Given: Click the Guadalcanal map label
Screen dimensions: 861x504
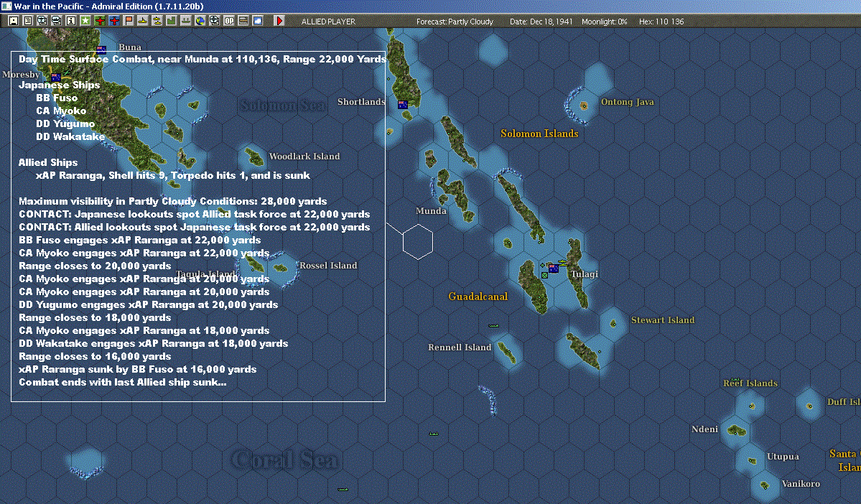Looking at the screenshot, I should 478,297.
